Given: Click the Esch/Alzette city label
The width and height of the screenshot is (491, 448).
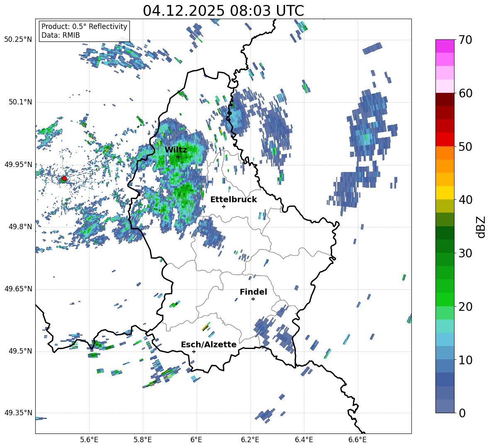Looking at the screenshot, I should coord(209,344).
